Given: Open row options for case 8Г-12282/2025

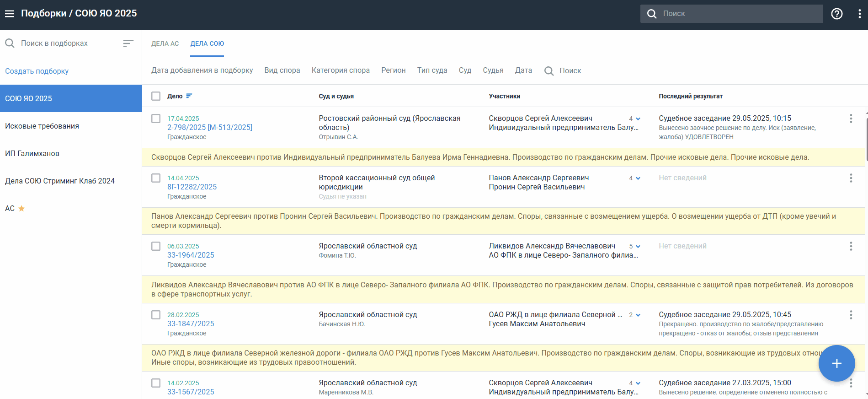Looking at the screenshot, I should [851, 178].
